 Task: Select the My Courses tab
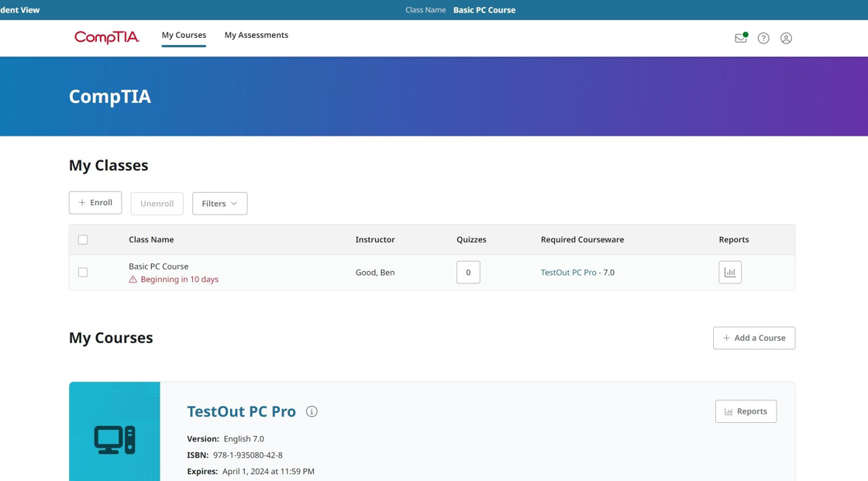184,35
